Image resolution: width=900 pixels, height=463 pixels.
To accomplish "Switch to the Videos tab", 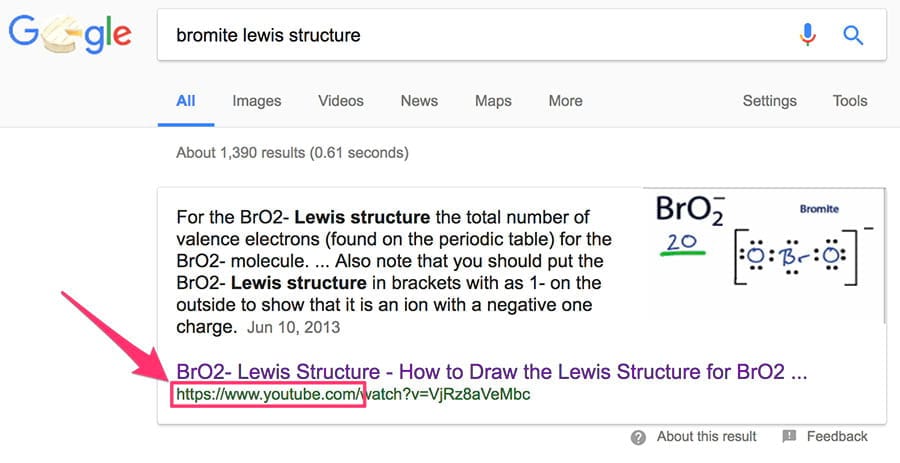I will click(x=341, y=101).
